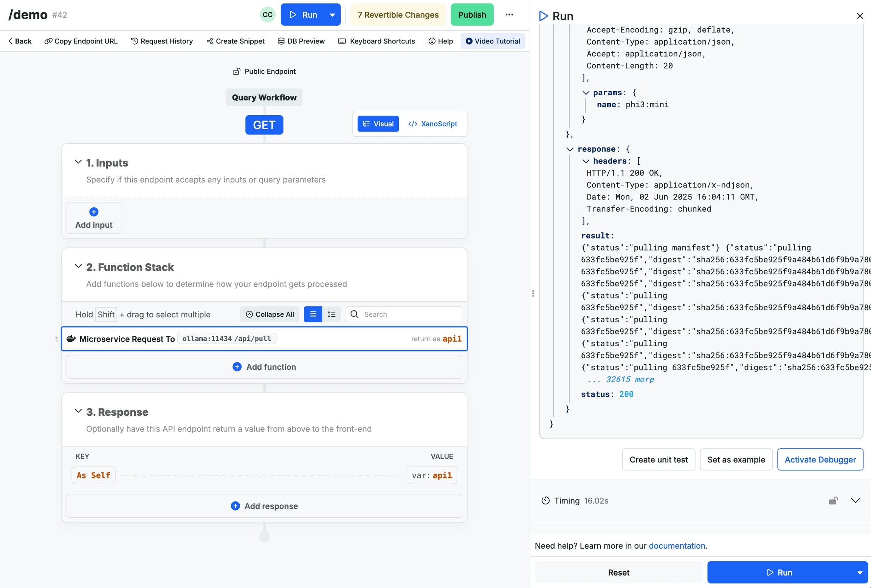Viewport: 871px width, 588px height.
Task: Open the Video Tutorial tab
Action: coord(493,41)
